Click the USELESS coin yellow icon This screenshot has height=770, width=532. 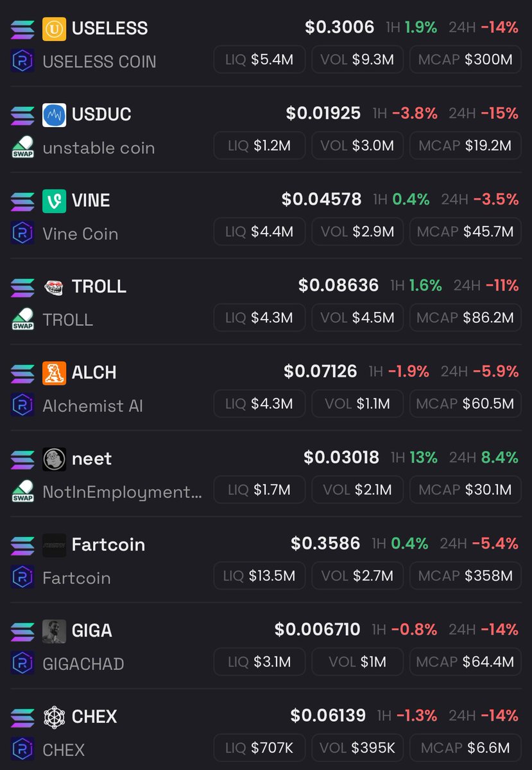click(54, 29)
